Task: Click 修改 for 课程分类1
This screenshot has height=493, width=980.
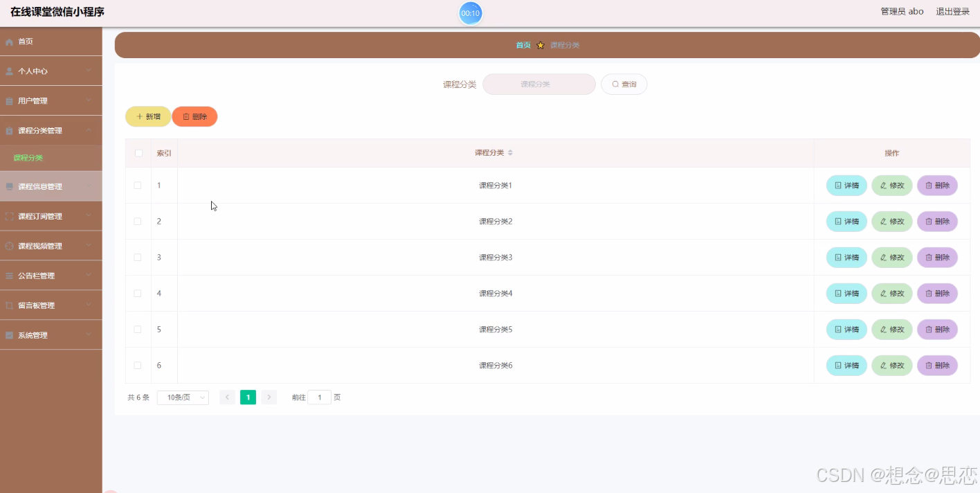Action: (x=892, y=186)
